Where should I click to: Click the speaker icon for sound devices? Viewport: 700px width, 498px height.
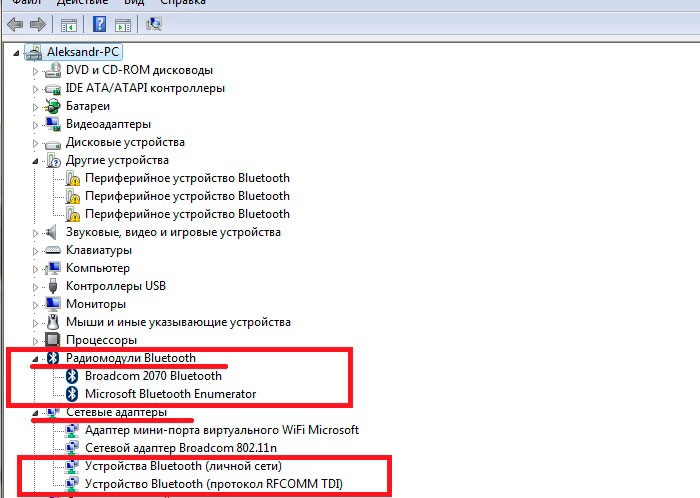52,232
